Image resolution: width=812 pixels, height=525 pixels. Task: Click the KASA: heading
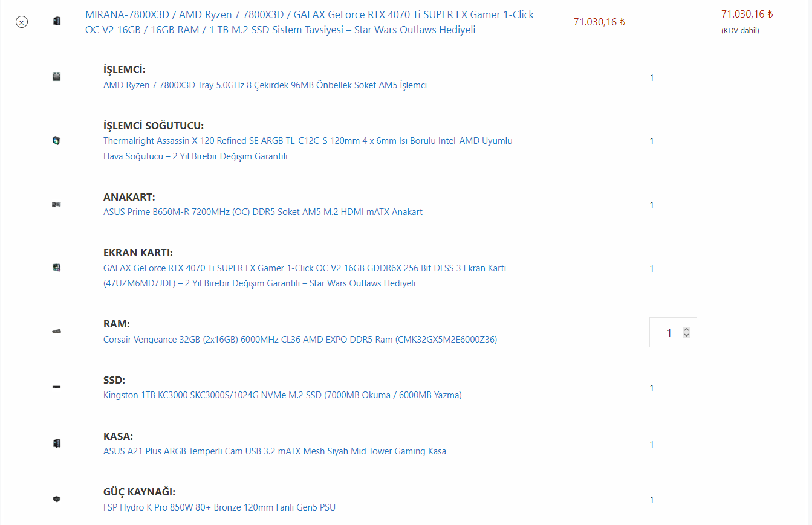tap(119, 436)
